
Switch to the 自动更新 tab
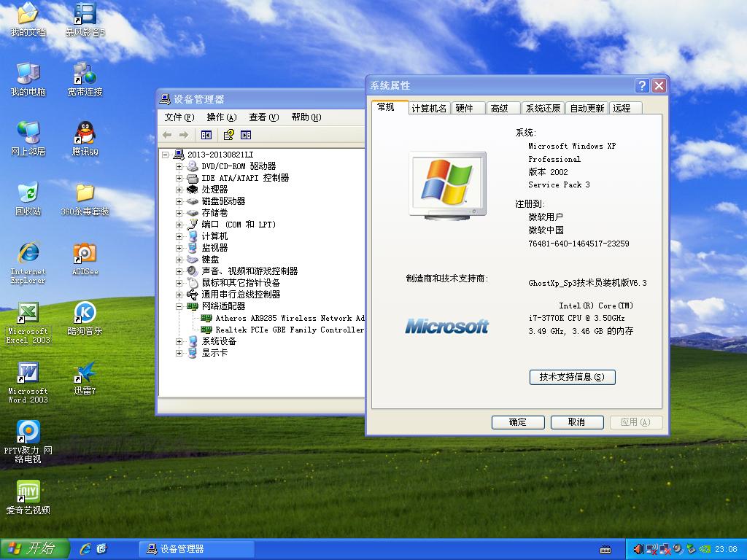(x=587, y=109)
